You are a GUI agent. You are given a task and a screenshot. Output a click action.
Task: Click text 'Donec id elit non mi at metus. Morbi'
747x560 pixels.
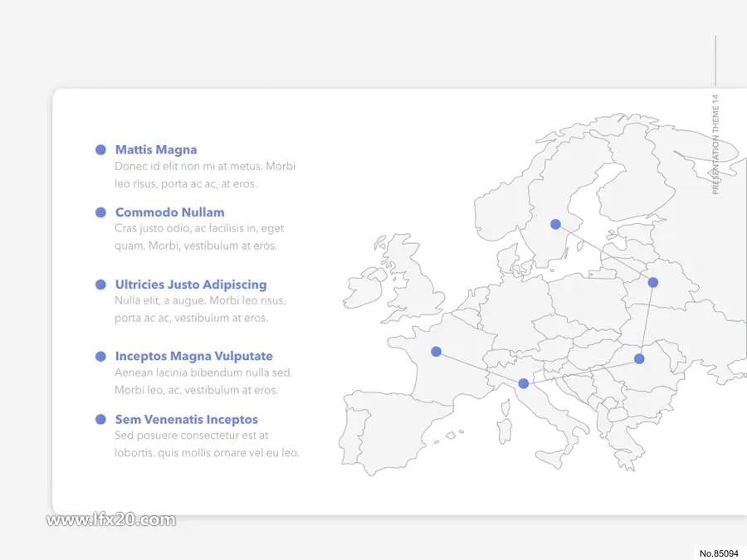(205, 166)
